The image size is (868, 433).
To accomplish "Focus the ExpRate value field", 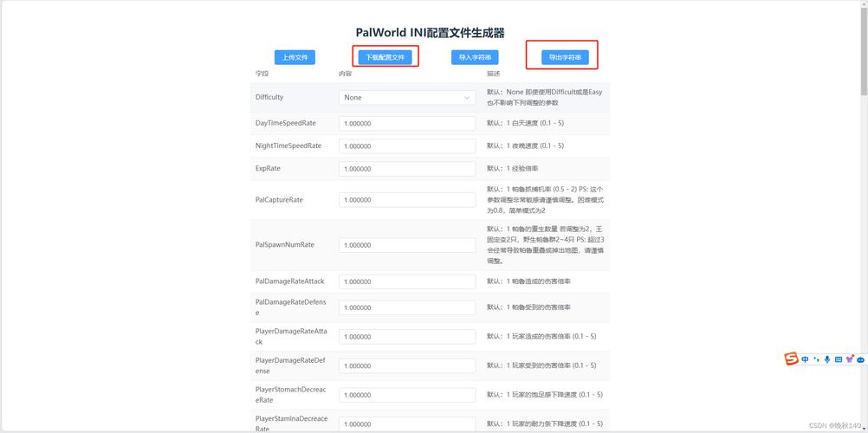I will tap(407, 169).
